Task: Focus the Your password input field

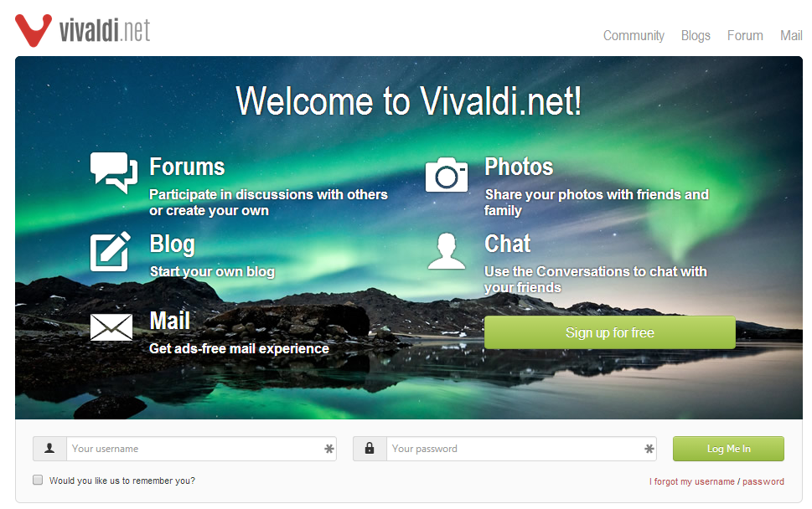Action: pyautogui.click(x=521, y=449)
